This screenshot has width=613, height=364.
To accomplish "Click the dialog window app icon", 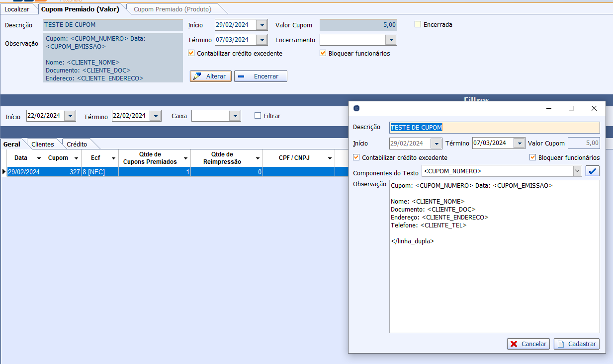I will click(356, 108).
